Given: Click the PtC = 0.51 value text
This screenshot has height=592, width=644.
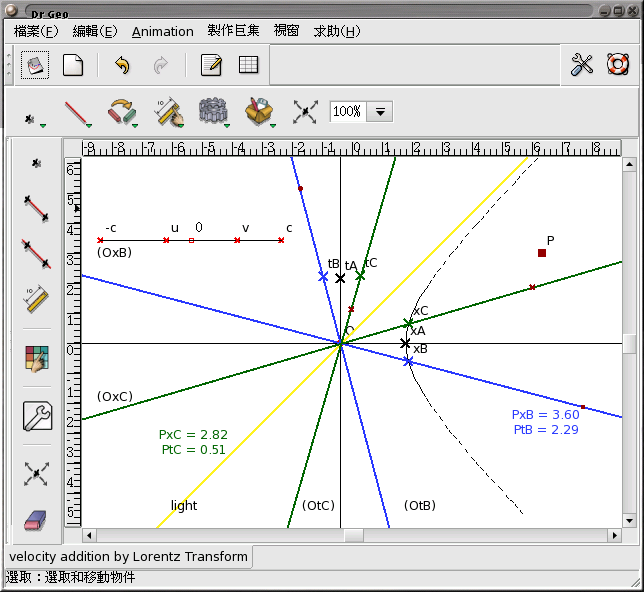Looking at the screenshot, I should (x=193, y=449).
